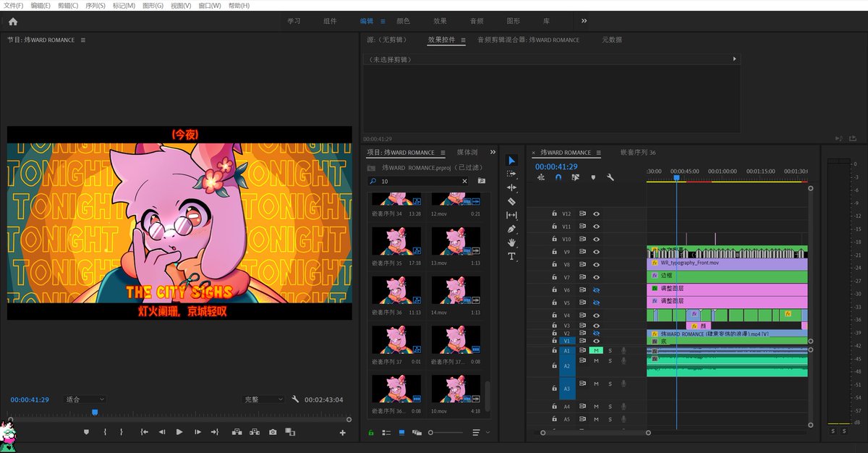Toggle V2 track visibility eye

597,333
